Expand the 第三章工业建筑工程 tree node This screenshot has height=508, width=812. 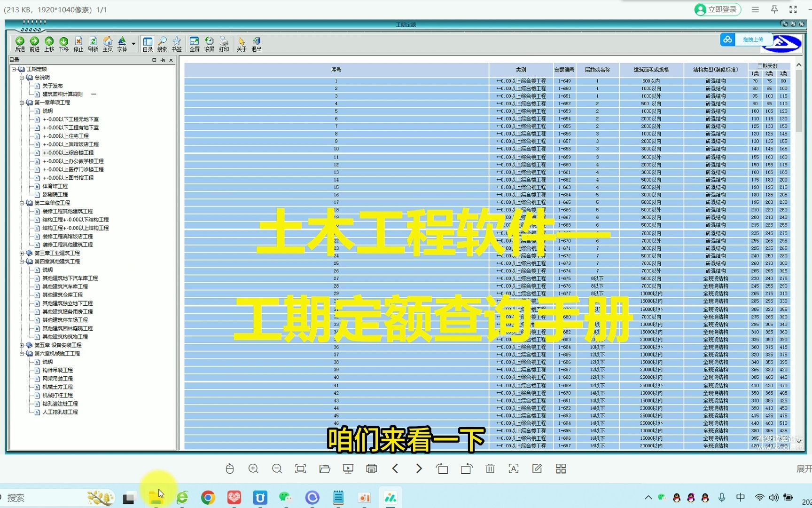click(21, 253)
